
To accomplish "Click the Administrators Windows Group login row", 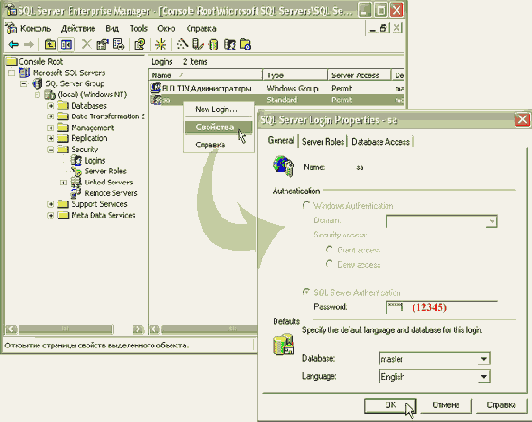I will click(277, 88).
